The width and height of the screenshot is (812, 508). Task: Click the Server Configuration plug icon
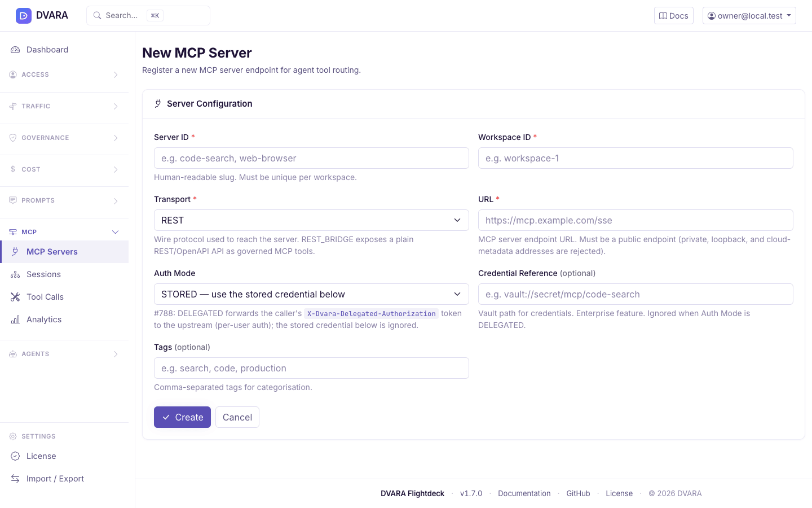[158, 103]
